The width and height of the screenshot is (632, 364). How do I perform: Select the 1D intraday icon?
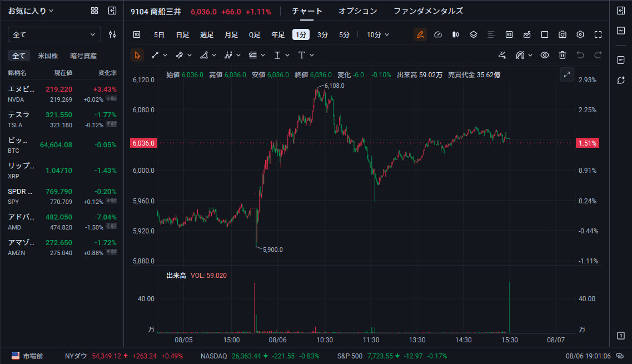point(137,34)
